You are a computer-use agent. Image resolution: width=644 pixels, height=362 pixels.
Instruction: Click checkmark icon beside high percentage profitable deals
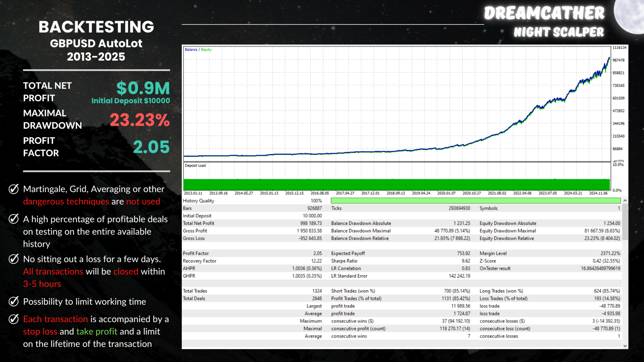[x=13, y=219]
